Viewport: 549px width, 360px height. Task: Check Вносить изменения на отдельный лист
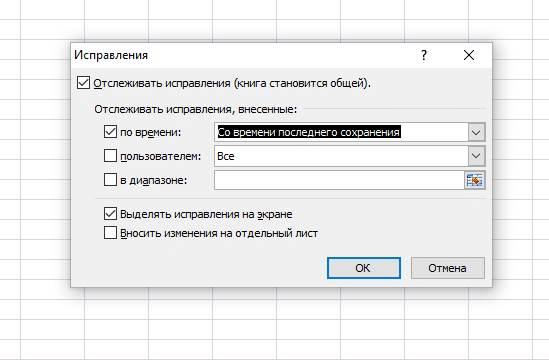coord(110,233)
